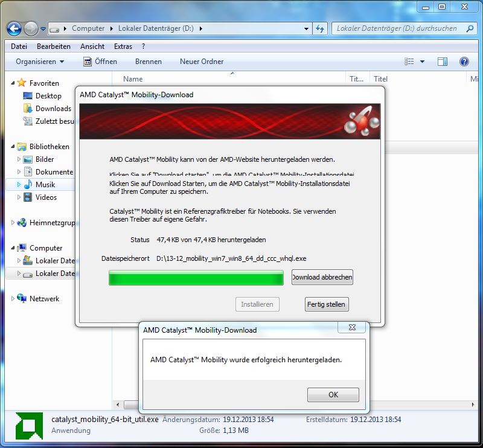Screen dimensions: 483x448
Task: Click the Titel column header
Action: [381, 79]
